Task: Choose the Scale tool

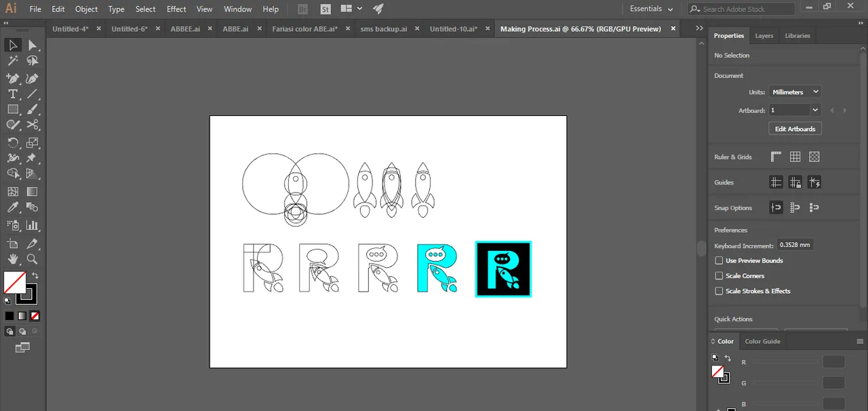Action: point(32,142)
